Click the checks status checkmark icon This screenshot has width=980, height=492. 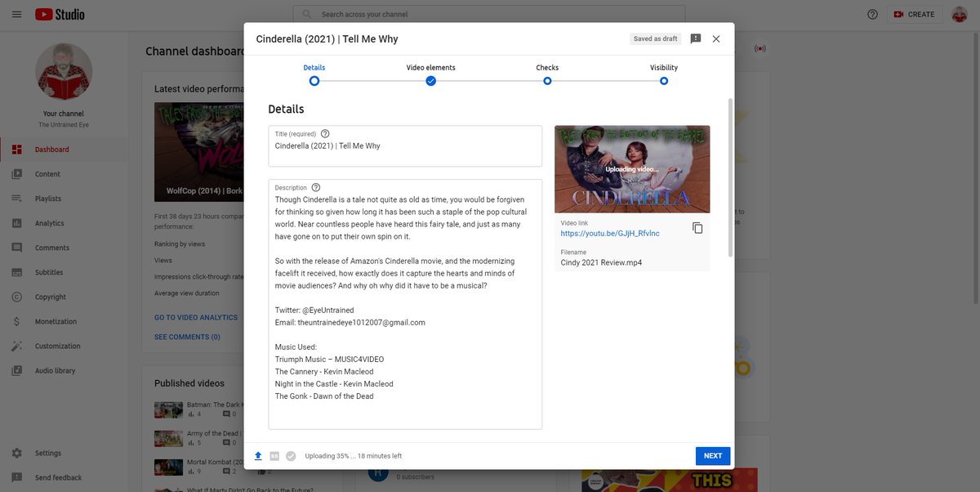[291, 456]
